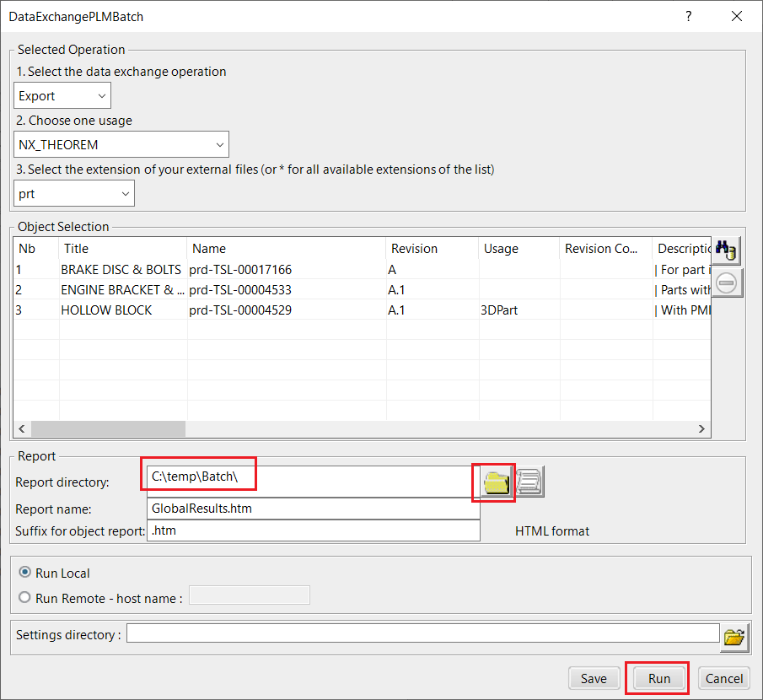Viewport: 763px width, 700px height.
Task: Click the Run button
Action: (x=658, y=678)
